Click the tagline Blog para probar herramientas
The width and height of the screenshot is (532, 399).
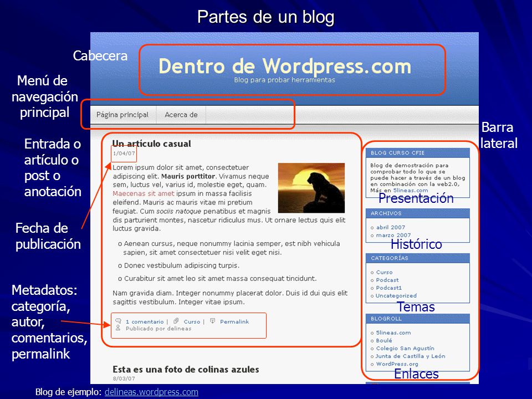285,80
